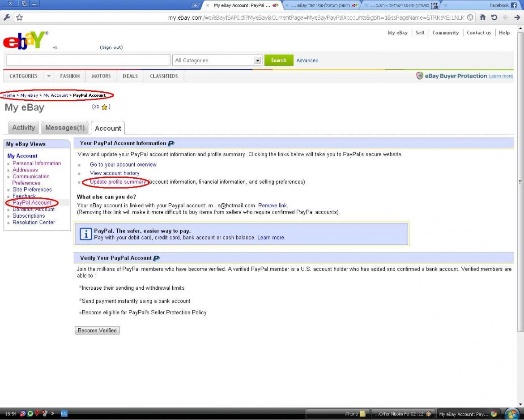Click the blue info icon in PayPal box

coord(85,234)
